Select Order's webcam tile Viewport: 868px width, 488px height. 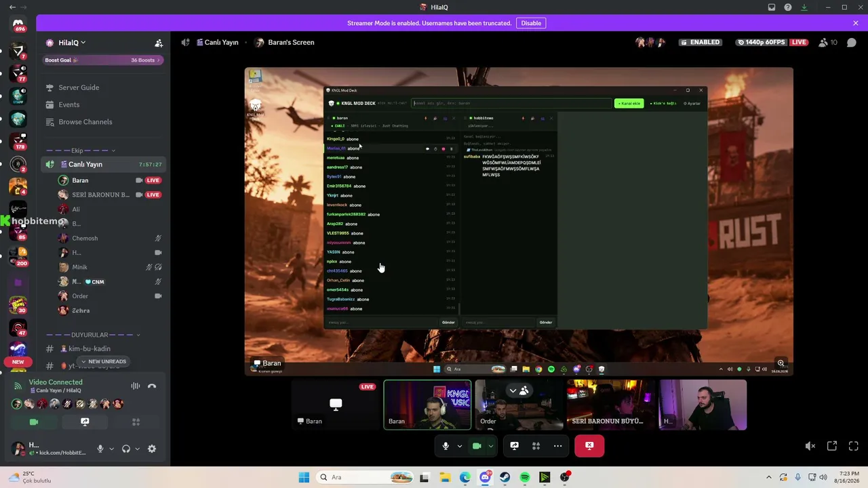(x=519, y=405)
